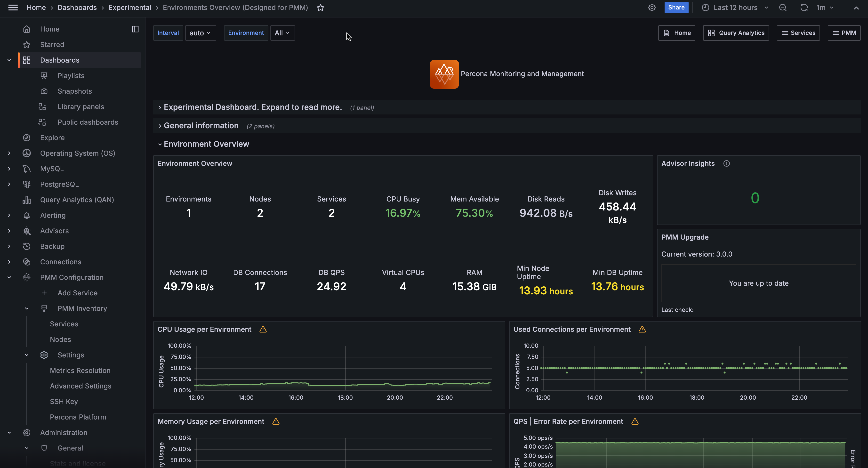Click the zoom out time range icon

(x=782, y=8)
